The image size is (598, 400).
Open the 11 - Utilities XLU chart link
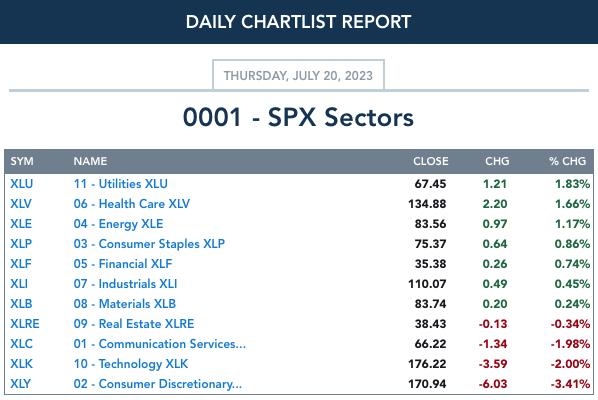pos(121,184)
